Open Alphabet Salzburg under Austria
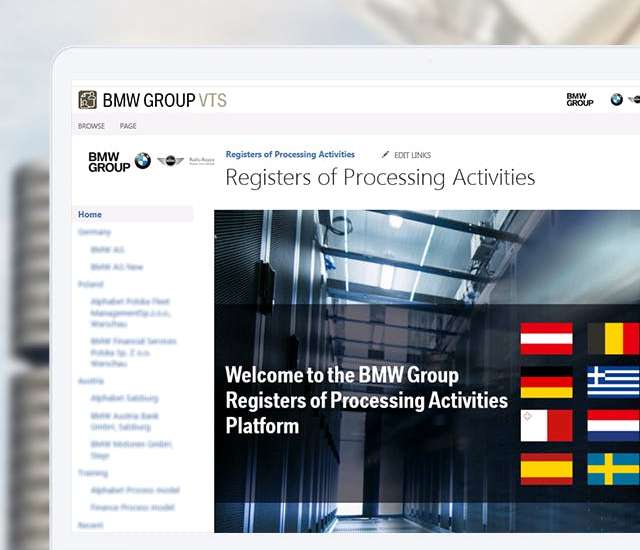Image resolution: width=640 pixels, height=550 pixels. tap(124, 398)
